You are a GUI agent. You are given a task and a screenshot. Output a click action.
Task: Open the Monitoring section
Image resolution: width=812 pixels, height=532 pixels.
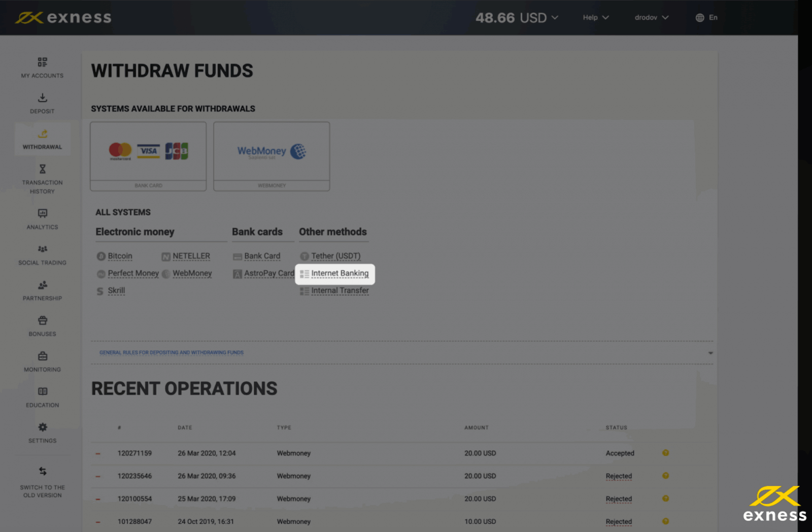(x=42, y=361)
